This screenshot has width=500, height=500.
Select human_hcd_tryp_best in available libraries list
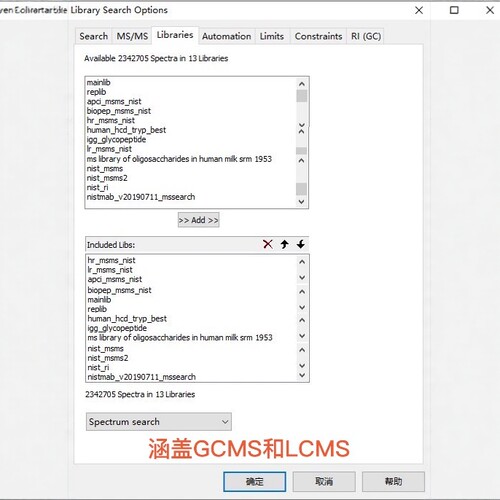point(126,130)
